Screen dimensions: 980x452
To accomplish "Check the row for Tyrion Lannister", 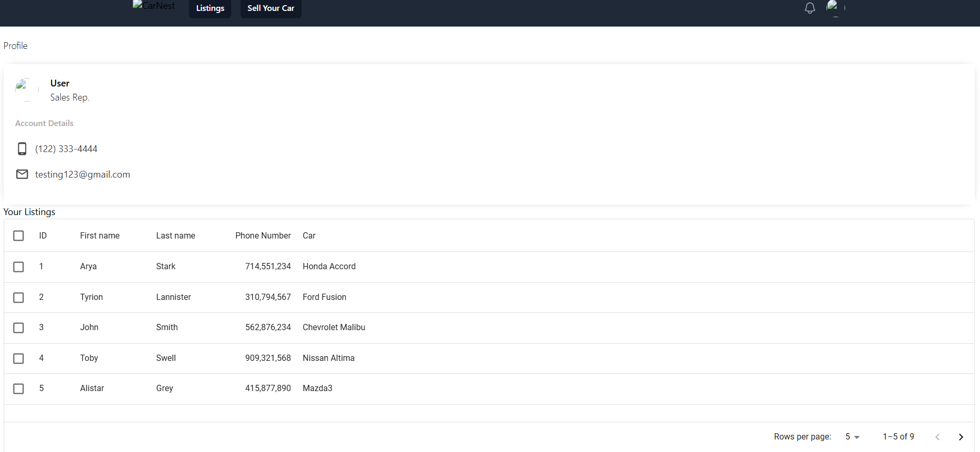I will (19, 297).
